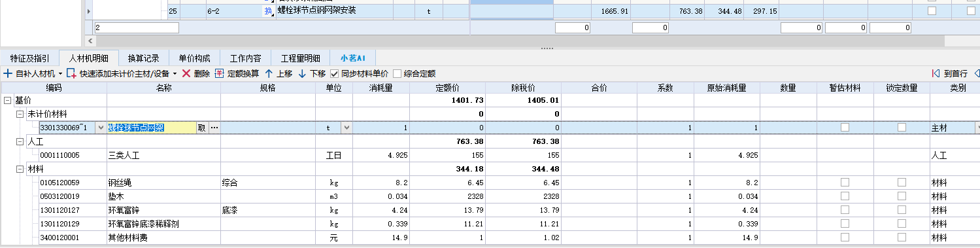Collapse the 人工 tree node
980x248 pixels.
(20, 141)
